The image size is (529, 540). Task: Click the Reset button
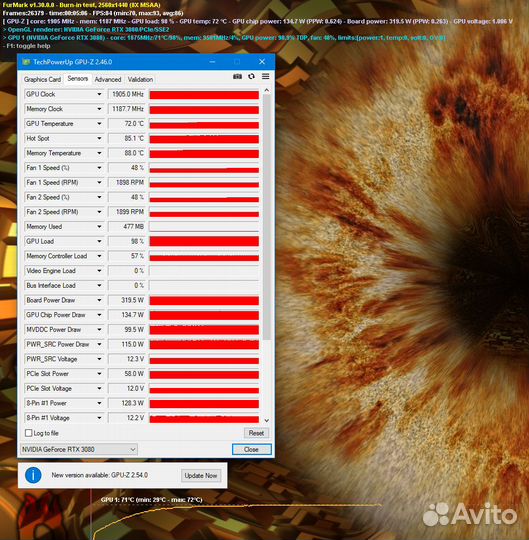tap(256, 433)
